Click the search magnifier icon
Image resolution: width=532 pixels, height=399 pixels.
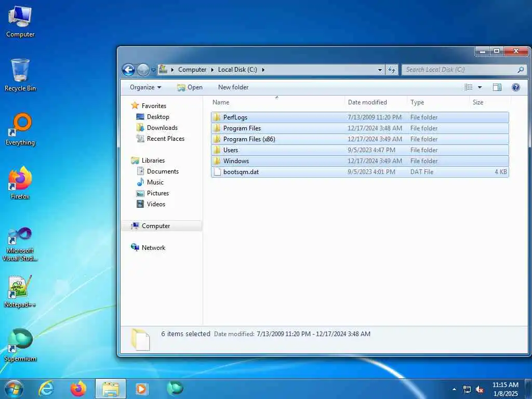point(521,70)
